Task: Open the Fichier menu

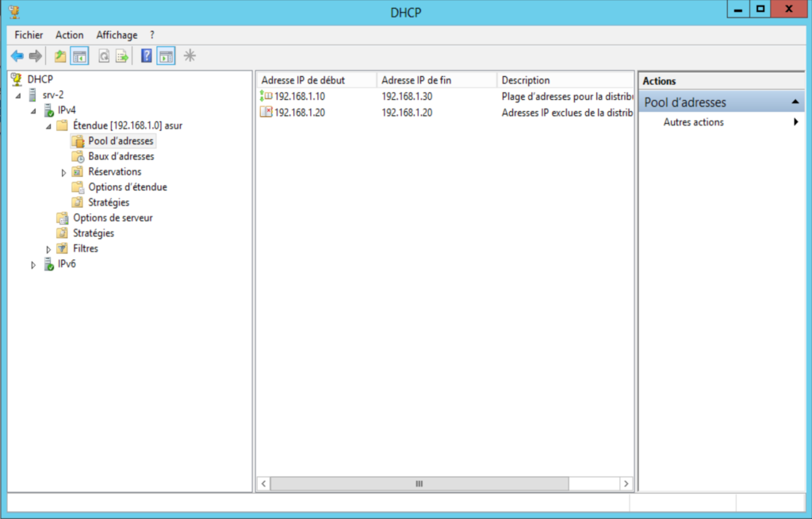Action: click(x=29, y=35)
